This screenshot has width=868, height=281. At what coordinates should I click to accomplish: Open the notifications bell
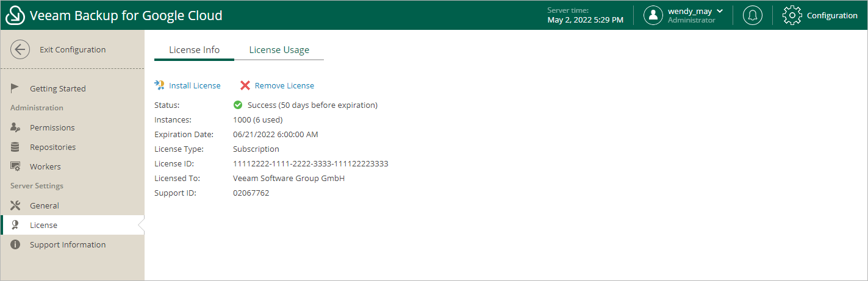click(753, 15)
